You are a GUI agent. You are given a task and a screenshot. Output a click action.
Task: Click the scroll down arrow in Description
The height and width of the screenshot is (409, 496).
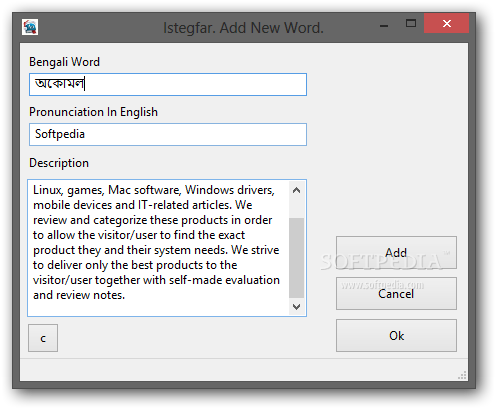[x=296, y=306]
